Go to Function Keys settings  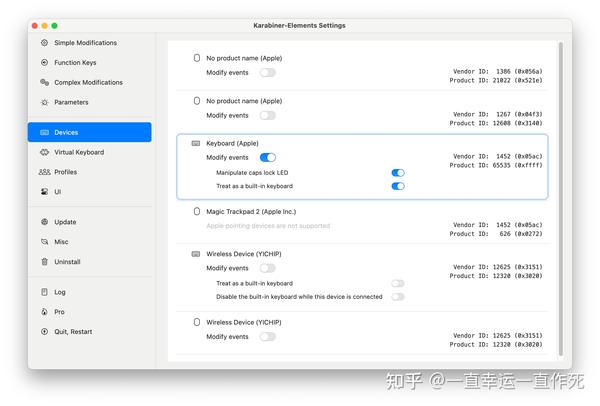(90, 62)
